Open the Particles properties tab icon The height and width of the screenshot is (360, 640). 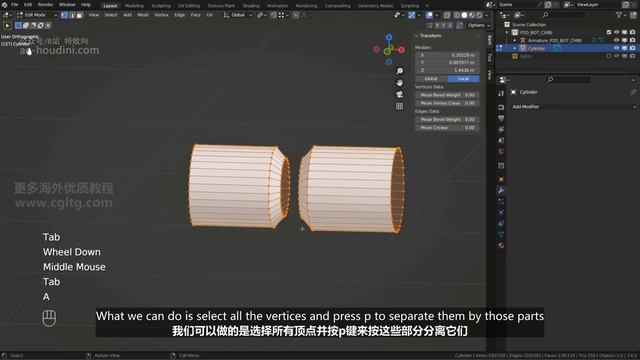(x=501, y=202)
